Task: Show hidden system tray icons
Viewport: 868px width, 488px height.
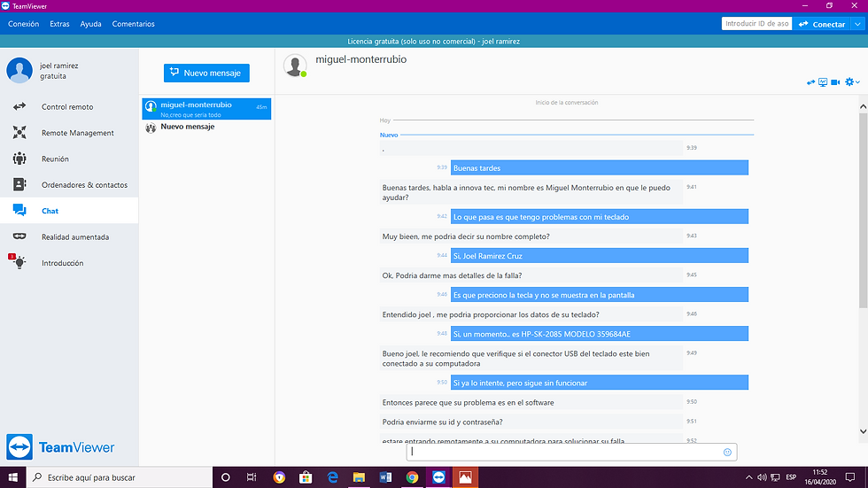Action: 748,477
